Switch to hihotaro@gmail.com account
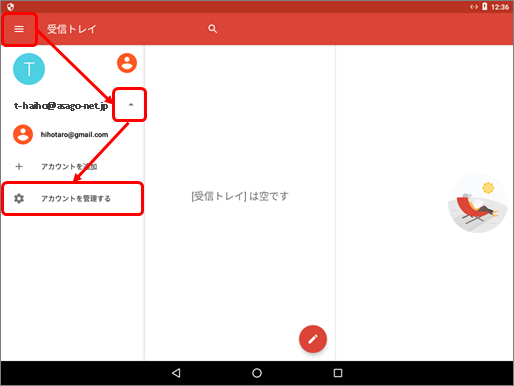The width and height of the screenshot is (514, 386). click(74, 135)
